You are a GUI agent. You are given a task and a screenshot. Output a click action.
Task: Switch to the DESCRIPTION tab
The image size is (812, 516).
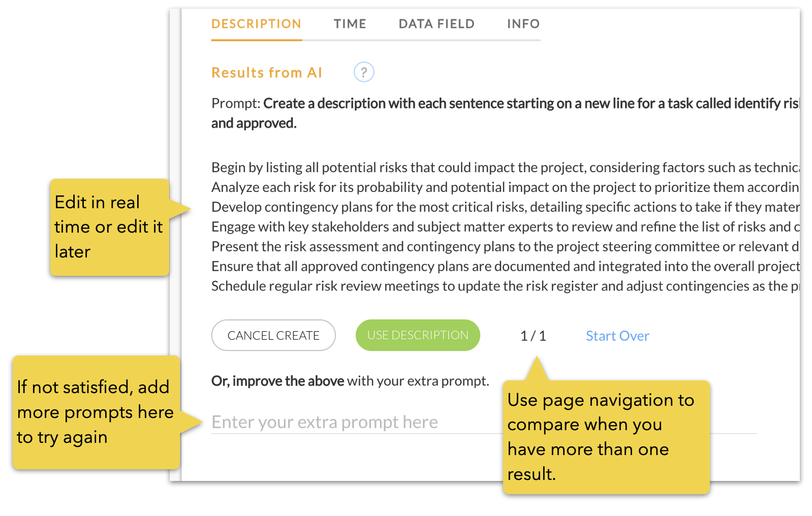[x=256, y=24]
